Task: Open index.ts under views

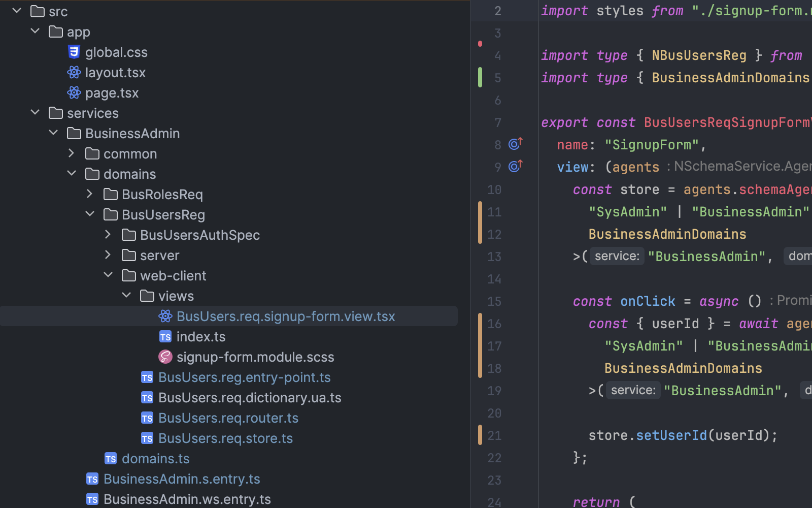Action: tap(201, 337)
